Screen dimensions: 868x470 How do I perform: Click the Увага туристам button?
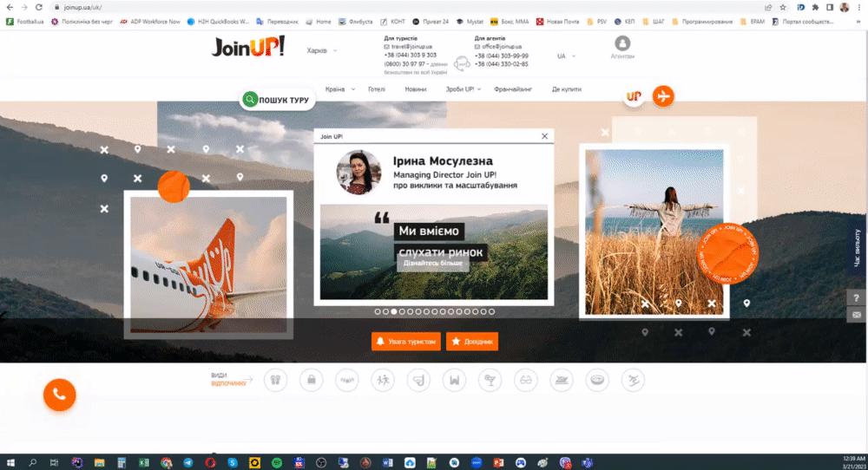point(406,342)
